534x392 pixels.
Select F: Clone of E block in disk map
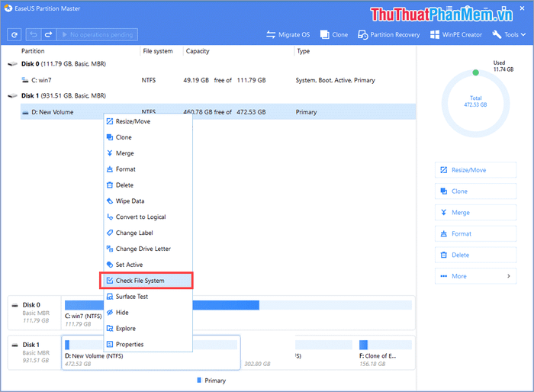tap(385, 352)
